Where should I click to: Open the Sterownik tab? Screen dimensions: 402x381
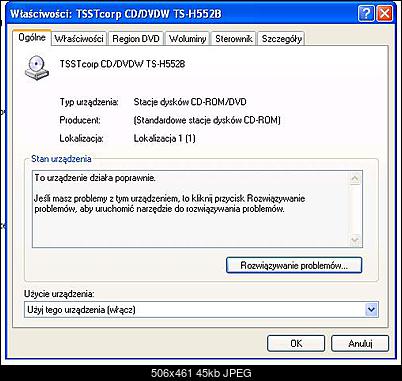click(x=234, y=39)
